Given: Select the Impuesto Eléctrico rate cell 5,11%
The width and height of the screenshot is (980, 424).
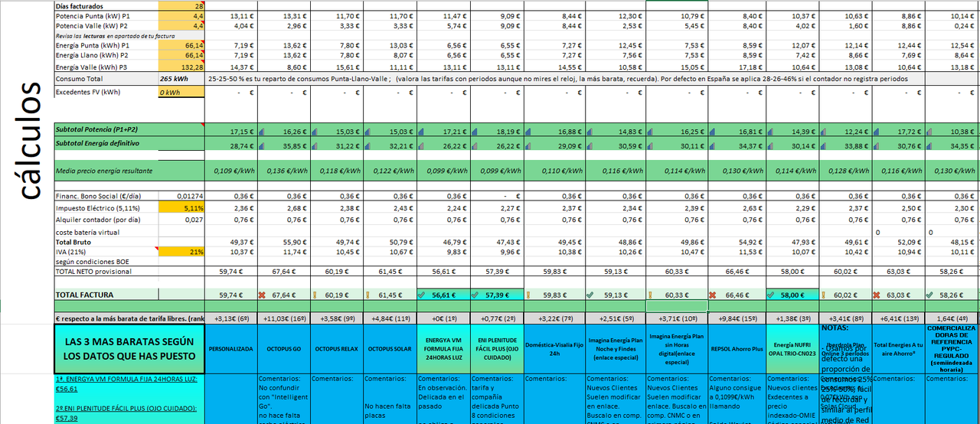Looking at the screenshot, I should (x=181, y=207).
